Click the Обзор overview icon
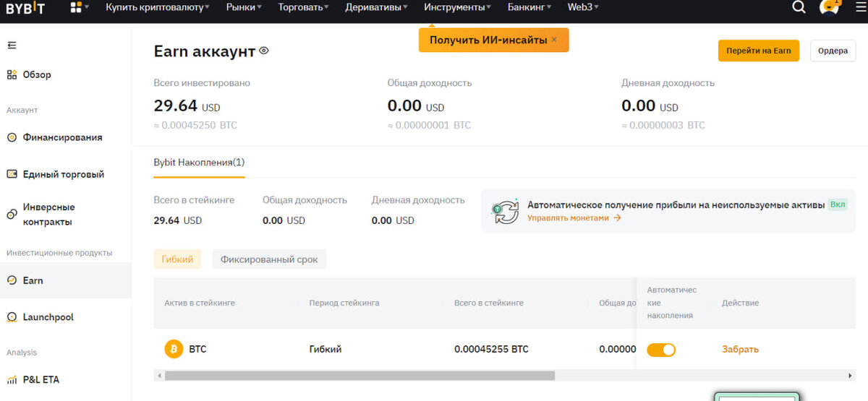The image size is (868, 401). pyautogui.click(x=12, y=74)
